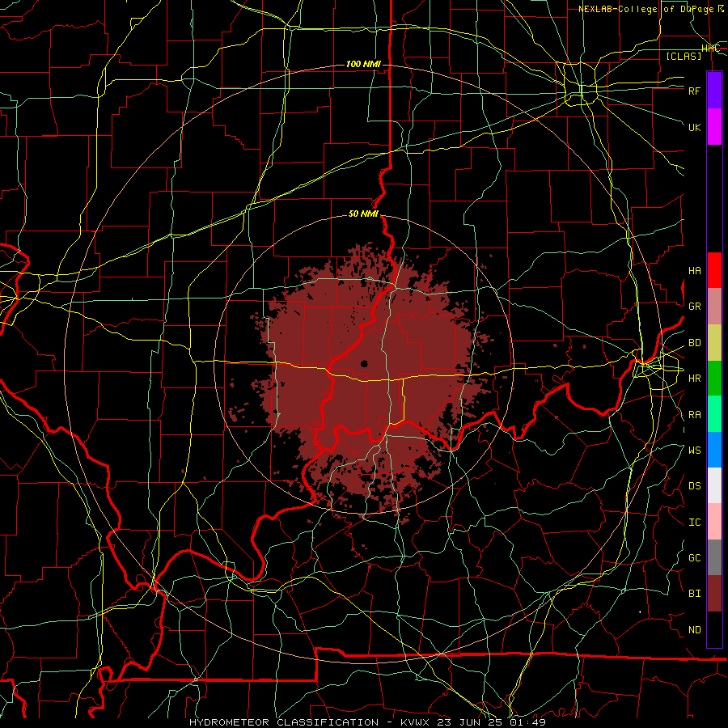Click the ND legend label
This screenshot has width=728, height=728.
695,630
